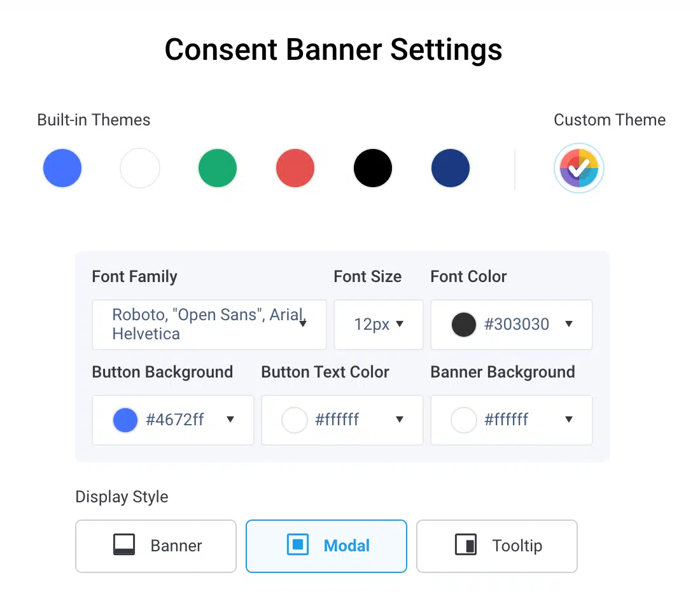Image resolution: width=700 pixels, height=615 pixels.
Task: Open the Button Background color dropdown
Action: pos(230,420)
